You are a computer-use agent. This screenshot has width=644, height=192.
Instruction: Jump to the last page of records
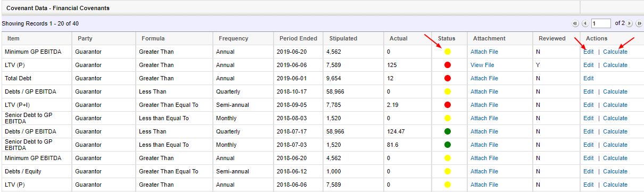639,23
